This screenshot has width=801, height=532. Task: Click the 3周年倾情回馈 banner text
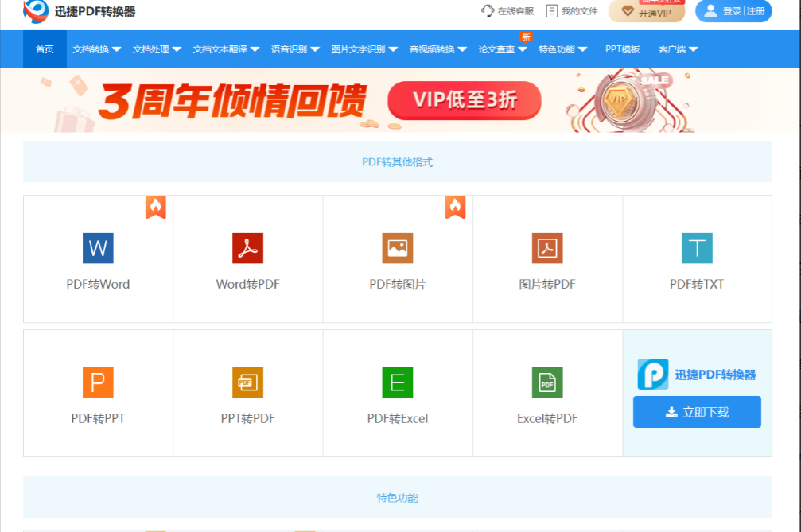[x=232, y=101]
